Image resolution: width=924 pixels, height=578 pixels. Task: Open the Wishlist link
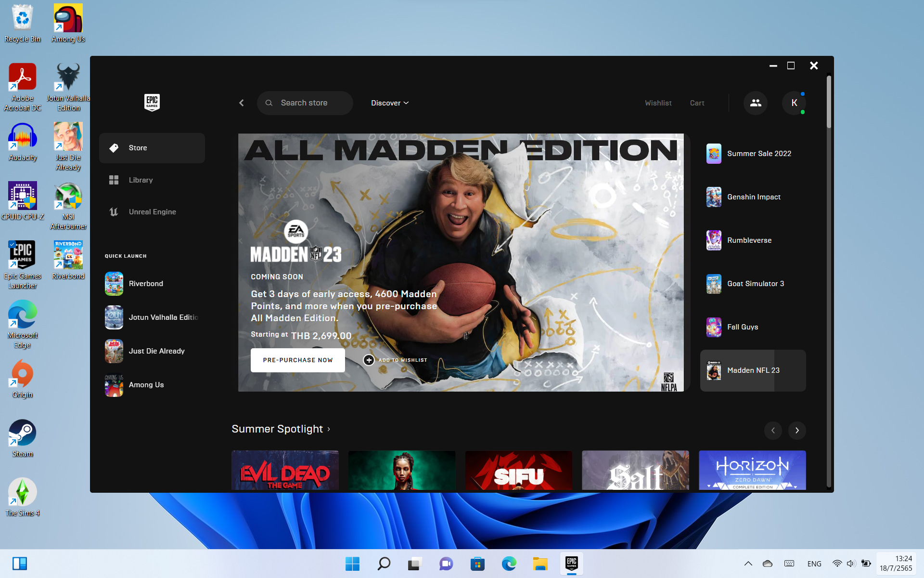658,103
